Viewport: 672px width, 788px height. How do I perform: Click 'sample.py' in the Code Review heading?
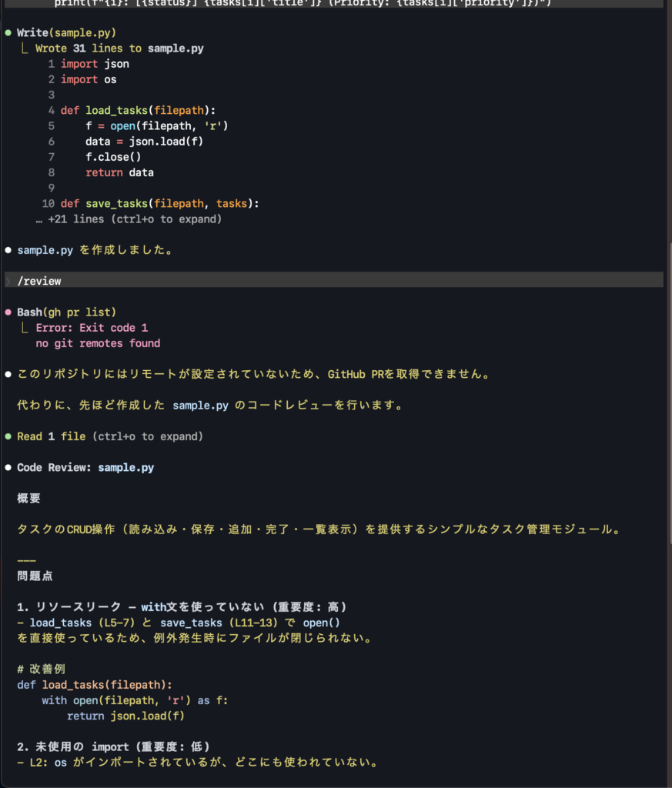(x=125, y=468)
